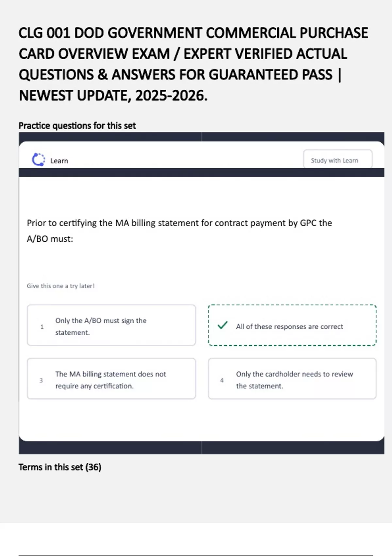This screenshot has width=392, height=556.
Task: Click the CLG 001 document title heading
Action: click(x=193, y=64)
